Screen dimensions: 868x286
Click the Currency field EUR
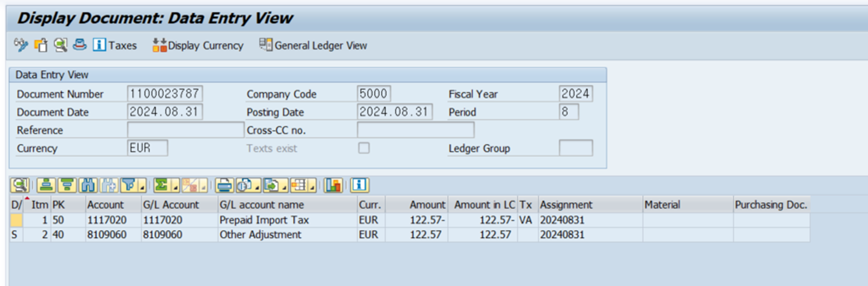coord(148,148)
